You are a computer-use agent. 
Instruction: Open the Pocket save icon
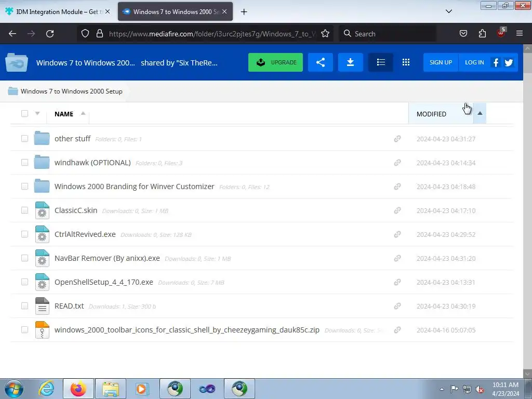463,34
